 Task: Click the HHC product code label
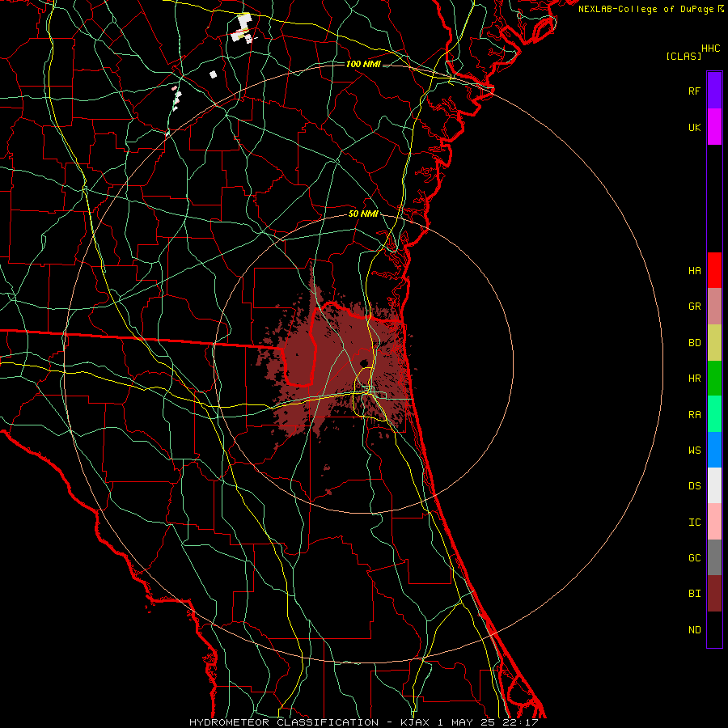coord(710,49)
